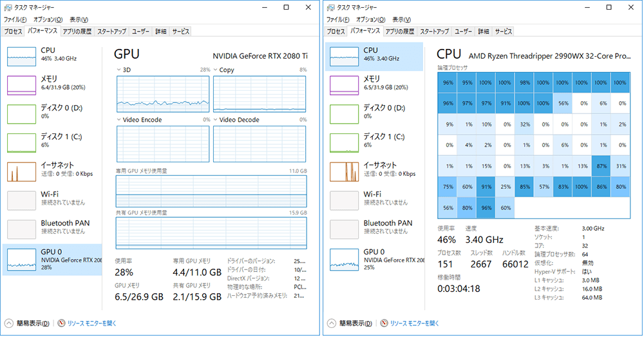Click the CPU graph thumbnail in left window

point(21,56)
